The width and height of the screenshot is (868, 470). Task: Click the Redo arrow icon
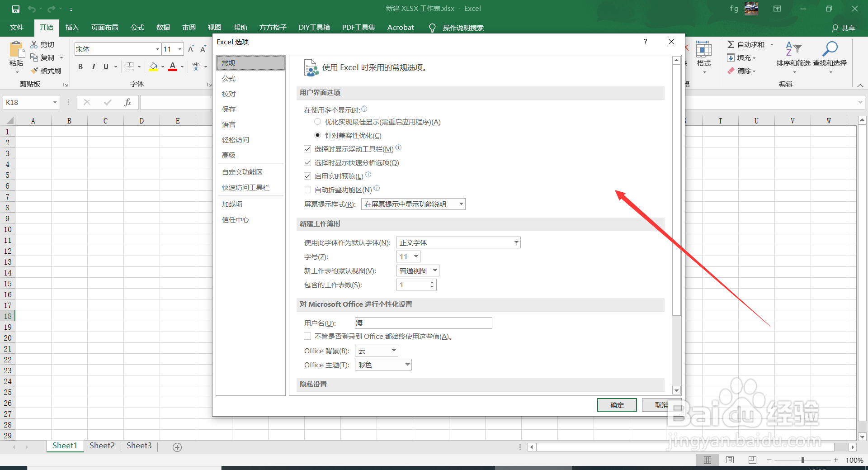point(51,9)
